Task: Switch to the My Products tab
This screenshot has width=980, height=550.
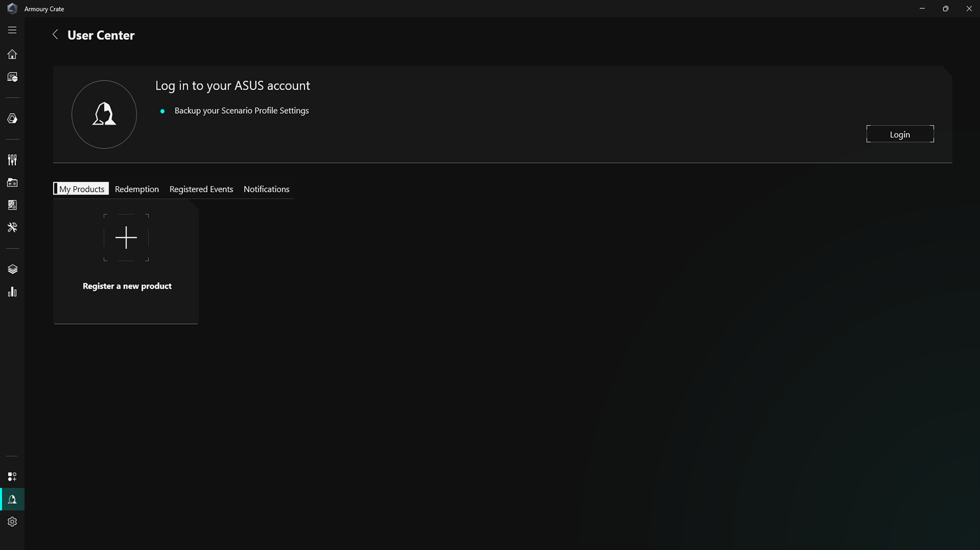Action: coord(81,189)
